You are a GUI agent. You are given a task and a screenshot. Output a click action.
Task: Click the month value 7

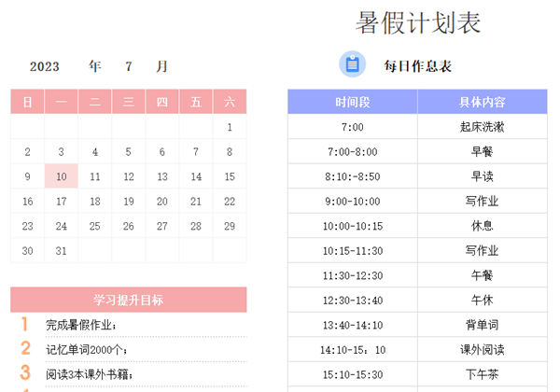tap(129, 66)
